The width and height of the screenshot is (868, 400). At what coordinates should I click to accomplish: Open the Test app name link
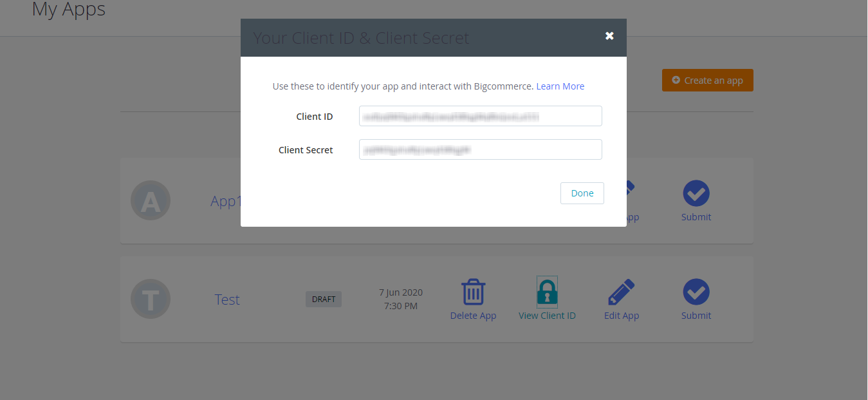227,300
